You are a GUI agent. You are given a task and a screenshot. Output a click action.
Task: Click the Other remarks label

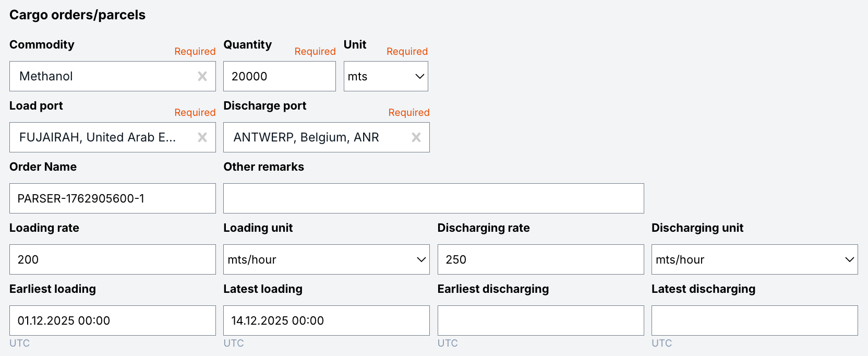[x=263, y=167]
